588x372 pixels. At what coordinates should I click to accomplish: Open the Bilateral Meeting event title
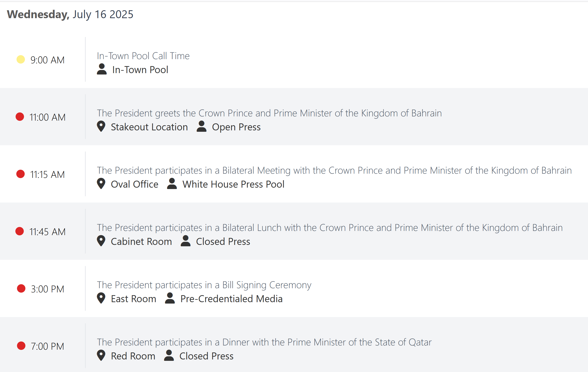pyautogui.click(x=334, y=170)
